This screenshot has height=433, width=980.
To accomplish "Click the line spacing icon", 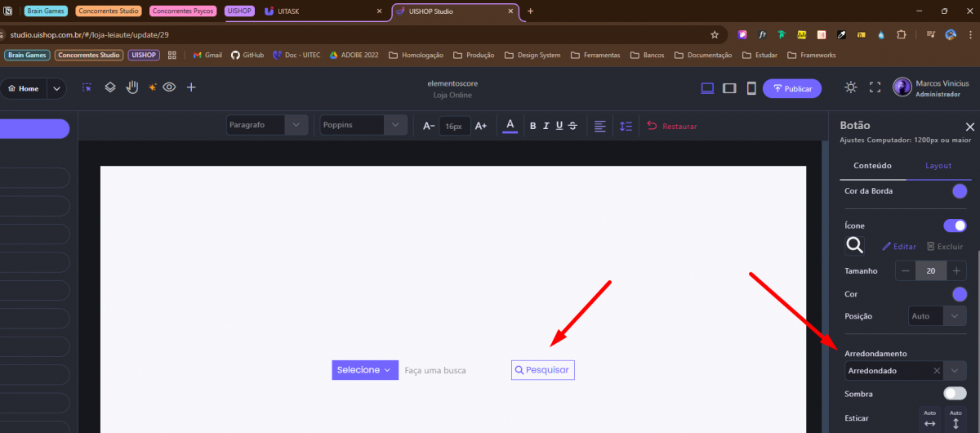I will pyautogui.click(x=626, y=126).
